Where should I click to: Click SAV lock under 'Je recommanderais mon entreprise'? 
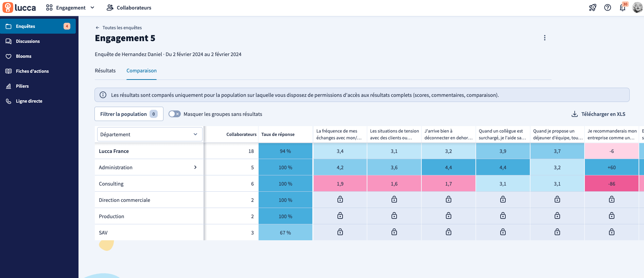[x=612, y=232]
